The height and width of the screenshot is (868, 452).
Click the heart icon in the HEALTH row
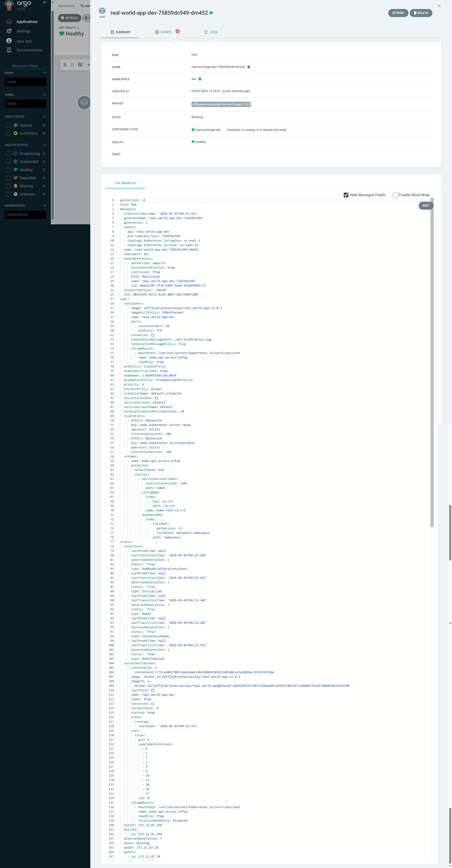(193, 142)
